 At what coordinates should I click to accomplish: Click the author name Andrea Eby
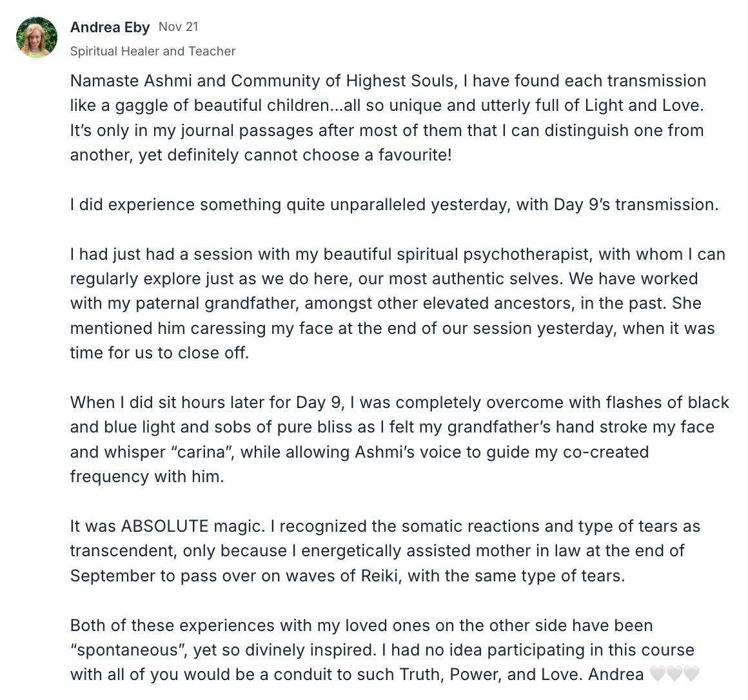pyautogui.click(x=110, y=27)
